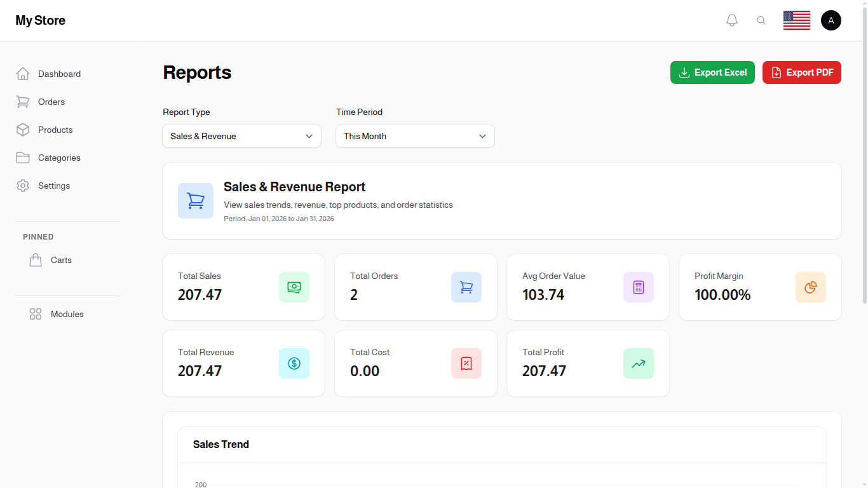Open the notifications bell icon
868x488 pixels.
[731, 20]
